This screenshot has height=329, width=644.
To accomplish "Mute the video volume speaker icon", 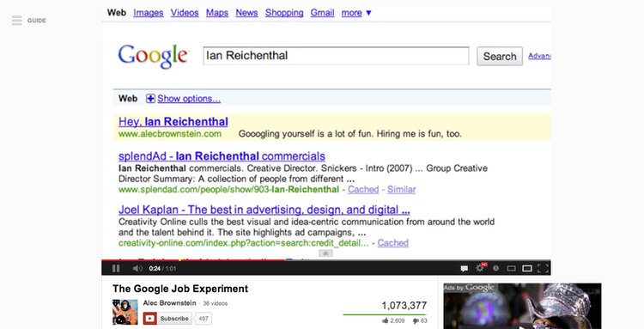I will pyautogui.click(x=137, y=268).
